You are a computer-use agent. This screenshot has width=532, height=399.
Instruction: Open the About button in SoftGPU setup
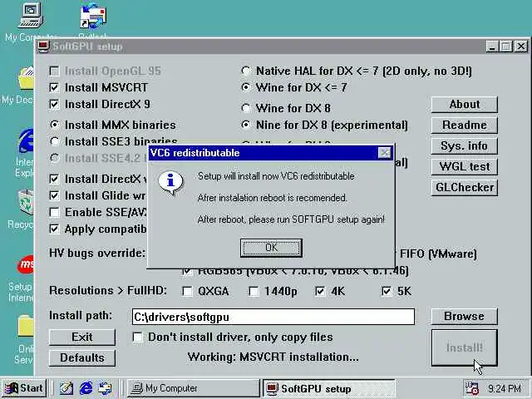tap(464, 104)
